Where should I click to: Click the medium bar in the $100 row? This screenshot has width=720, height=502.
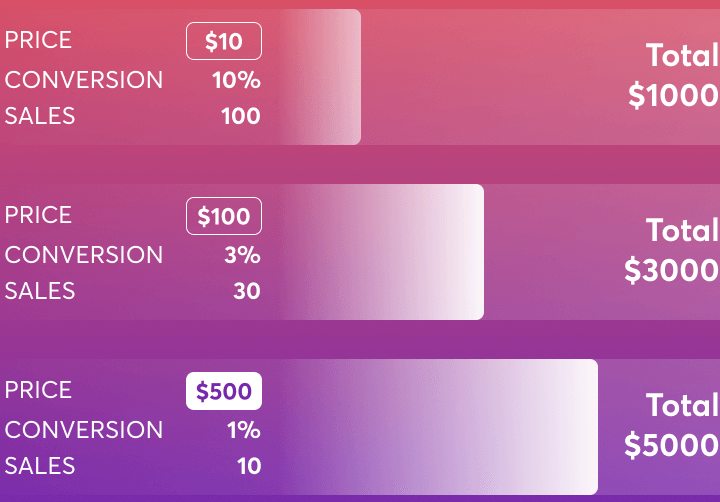tap(400, 252)
